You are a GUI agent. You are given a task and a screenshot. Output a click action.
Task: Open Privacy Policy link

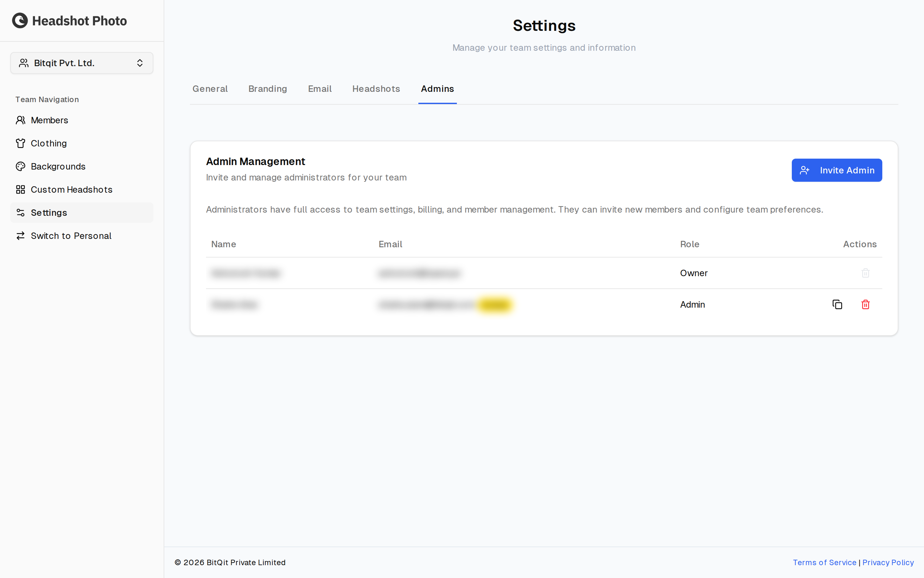point(888,562)
